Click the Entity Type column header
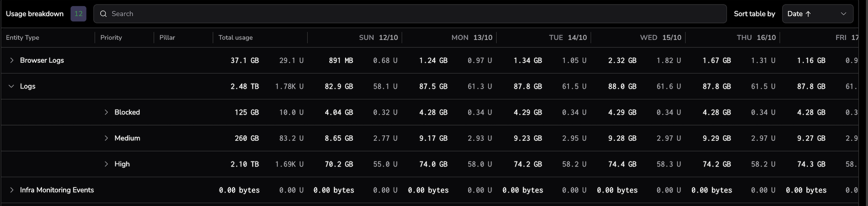Screen dimensions: 868x206 (23, 38)
